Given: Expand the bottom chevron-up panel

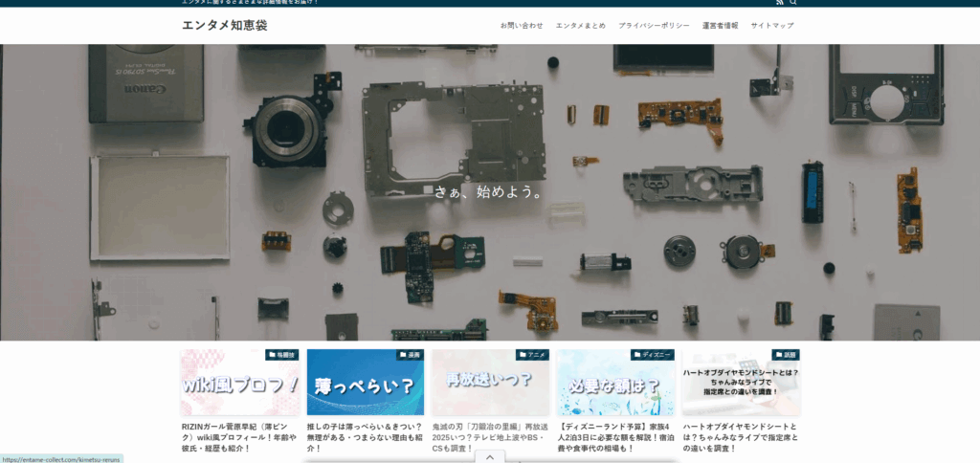Looking at the screenshot, I should coord(490,457).
